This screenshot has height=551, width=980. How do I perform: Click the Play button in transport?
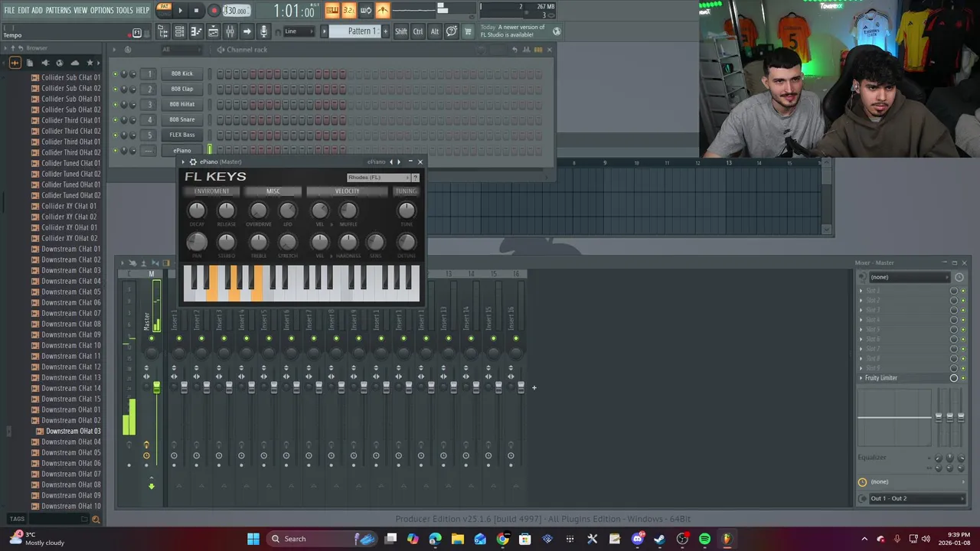pos(180,11)
